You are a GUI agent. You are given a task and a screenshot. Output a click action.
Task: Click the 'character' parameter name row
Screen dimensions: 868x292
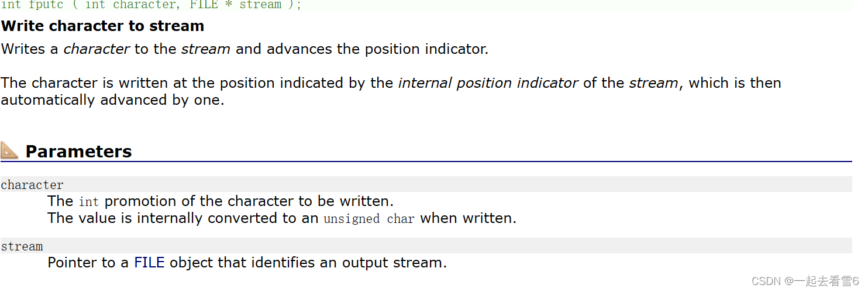point(426,184)
